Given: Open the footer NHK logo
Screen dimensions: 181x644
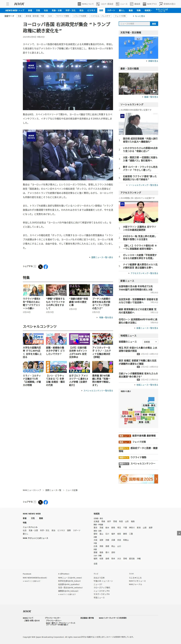Looking at the screenshot, I should [27, 611].
